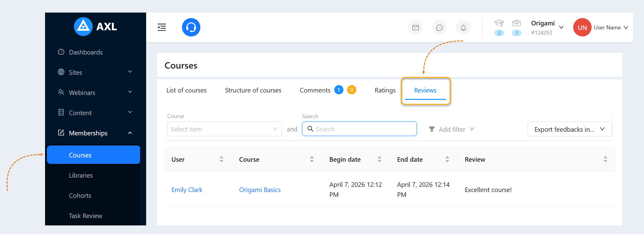Switch to Ratings tab

click(x=385, y=90)
